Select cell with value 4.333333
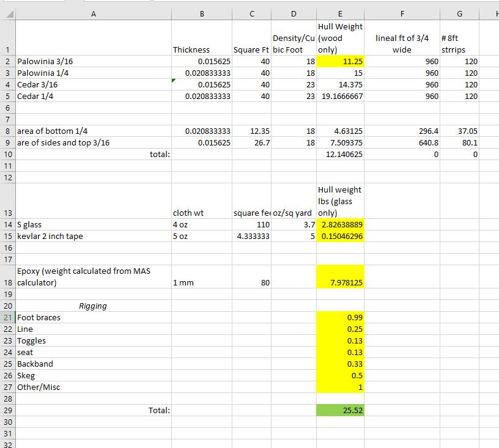 252,236
